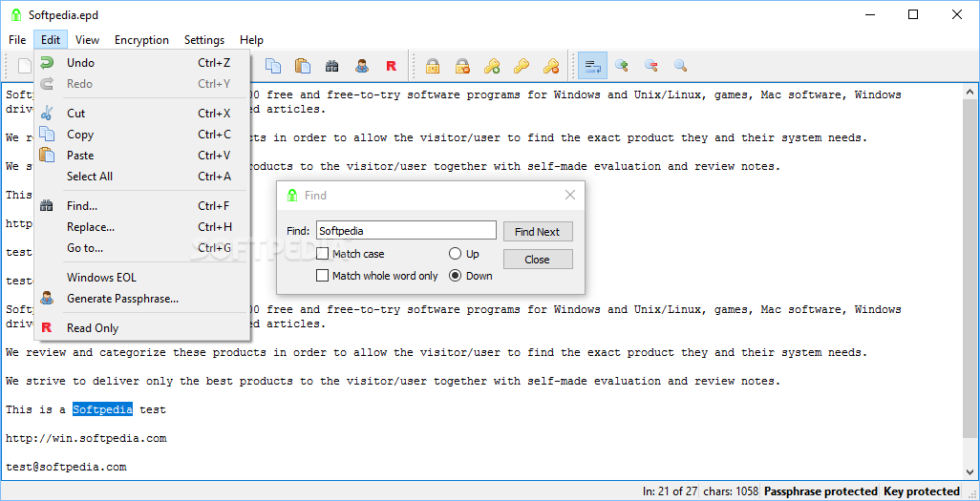Choose Go to... in the Edit menu
This screenshot has height=501, width=980.
[x=142, y=248]
